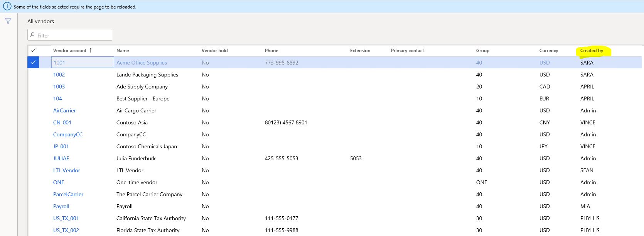Viewport: 644px width, 236px height.
Task: Open vendor account 104
Action: [x=57, y=98]
